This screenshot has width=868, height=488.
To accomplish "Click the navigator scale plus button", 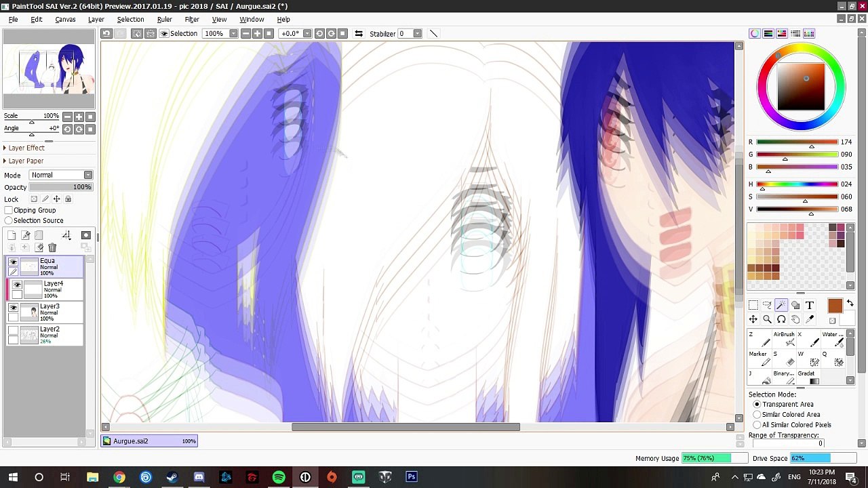I will (79, 117).
